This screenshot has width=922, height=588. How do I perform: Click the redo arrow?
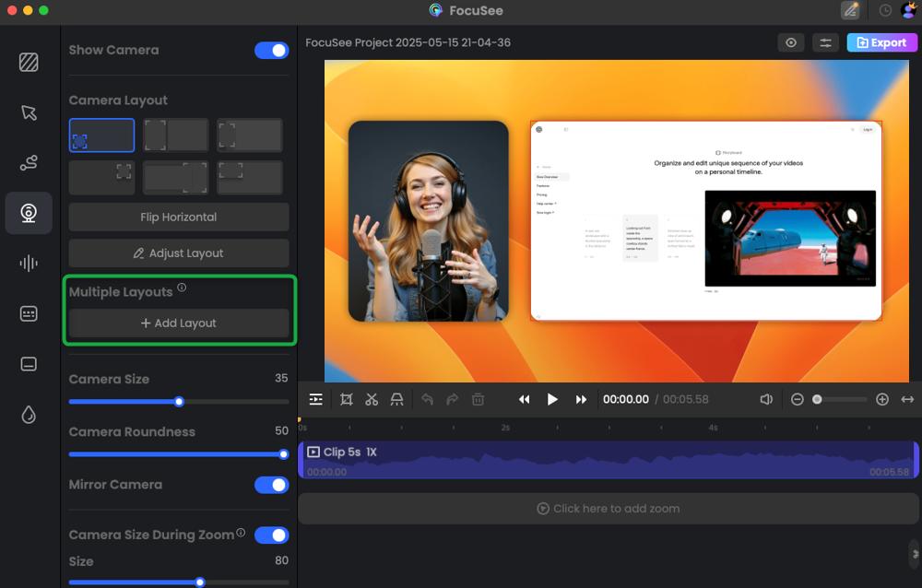[x=452, y=399]
